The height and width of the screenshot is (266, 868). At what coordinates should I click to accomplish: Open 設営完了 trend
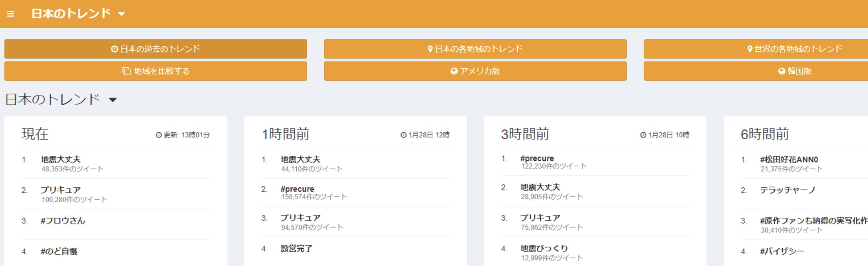(x=297, y=248)
